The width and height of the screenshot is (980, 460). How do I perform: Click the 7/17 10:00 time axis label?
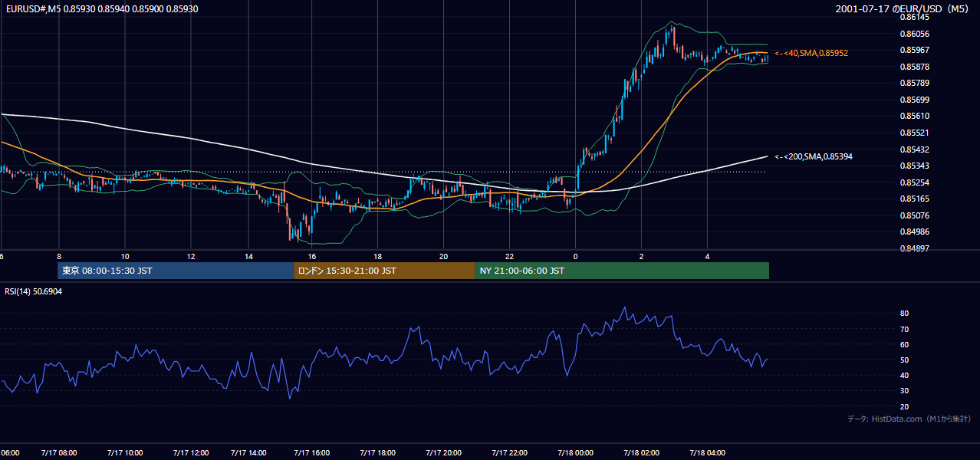point(125,452)
